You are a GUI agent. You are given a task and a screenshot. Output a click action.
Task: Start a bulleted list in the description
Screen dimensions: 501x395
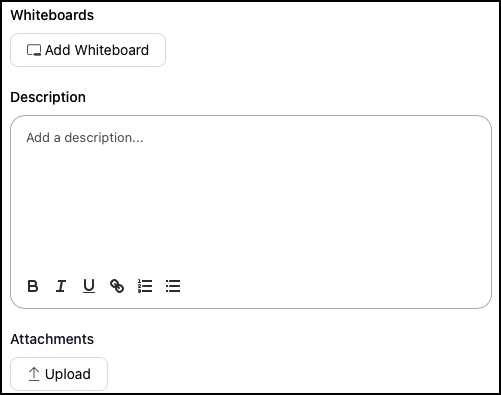point(173,286)
